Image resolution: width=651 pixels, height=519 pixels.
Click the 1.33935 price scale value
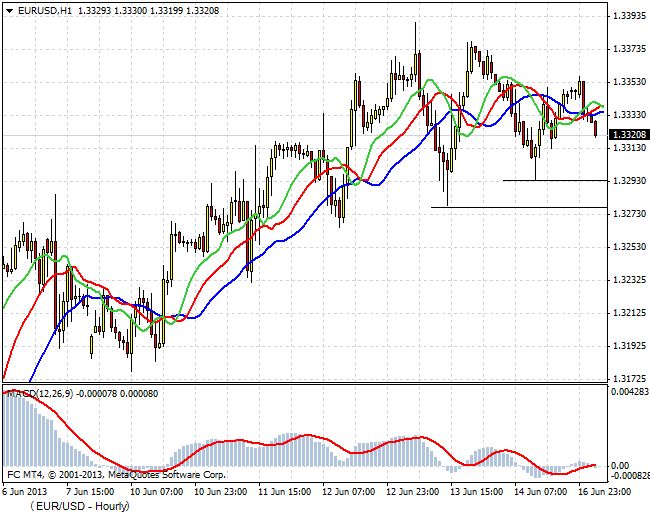coord(629,16)
